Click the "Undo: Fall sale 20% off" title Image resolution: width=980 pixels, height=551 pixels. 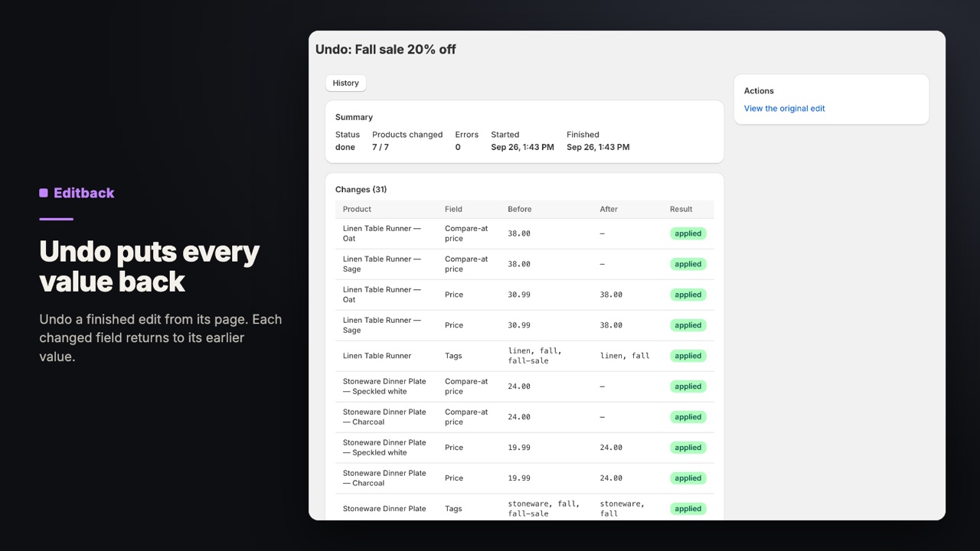(386, 50)
